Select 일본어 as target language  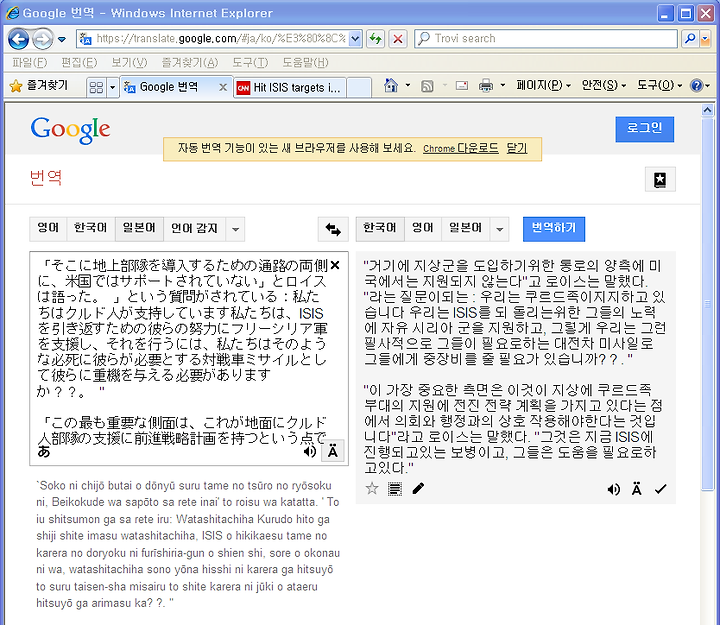(466, 229)
